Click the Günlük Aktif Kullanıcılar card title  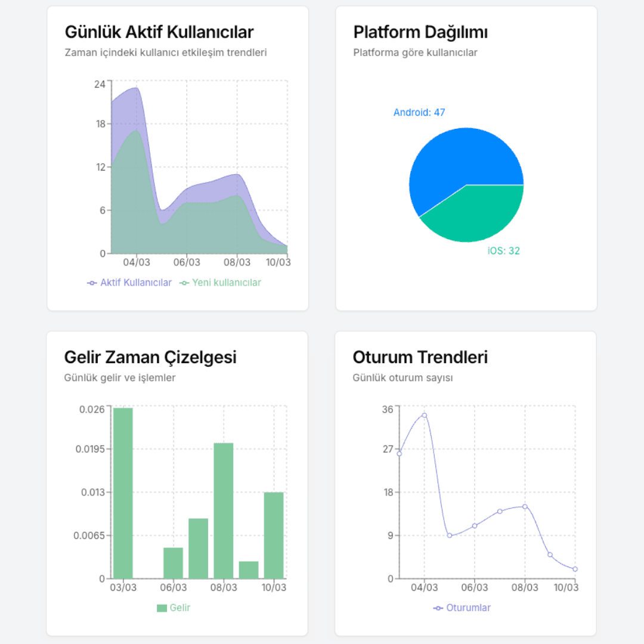(159, 32)
